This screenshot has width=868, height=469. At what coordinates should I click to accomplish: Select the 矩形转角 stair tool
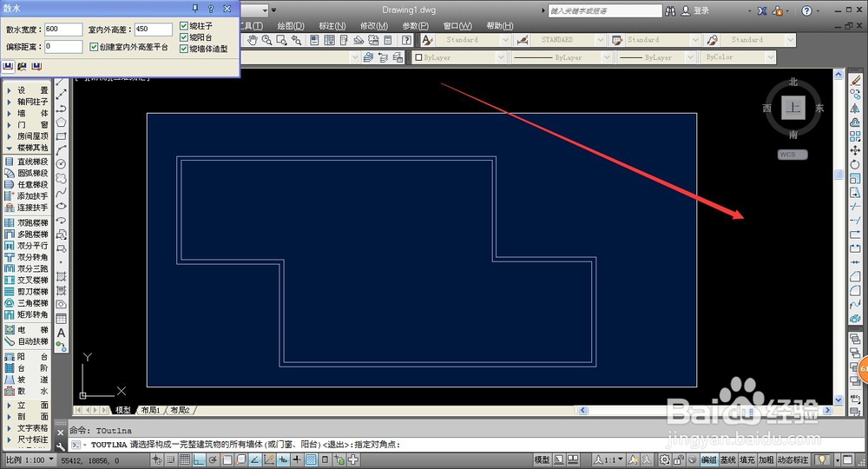point(27,314)
